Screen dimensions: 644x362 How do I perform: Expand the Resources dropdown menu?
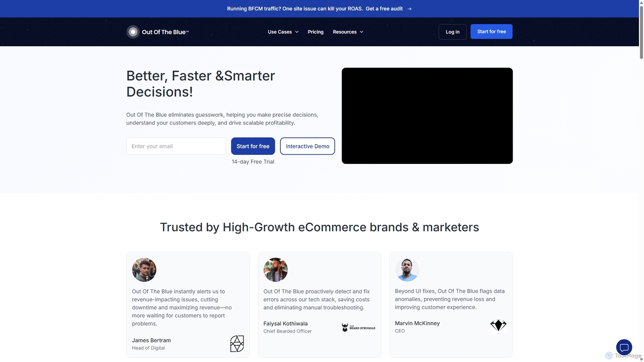(348, 32)
